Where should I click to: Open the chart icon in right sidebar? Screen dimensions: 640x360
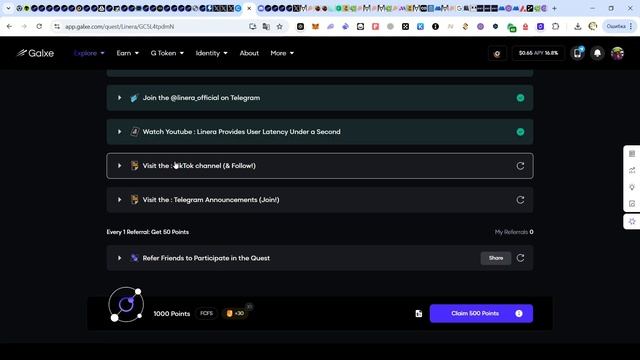(x=632, y=170)
